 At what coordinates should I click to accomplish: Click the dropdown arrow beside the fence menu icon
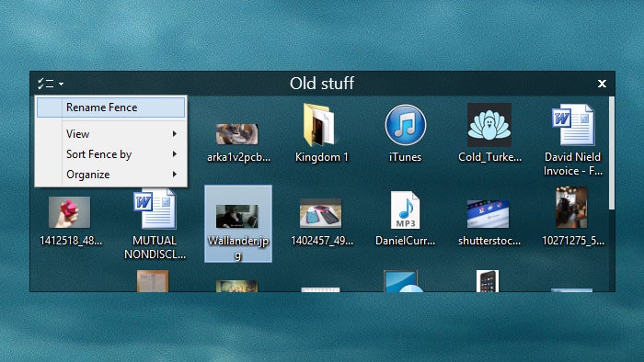(x=61, y=84)
